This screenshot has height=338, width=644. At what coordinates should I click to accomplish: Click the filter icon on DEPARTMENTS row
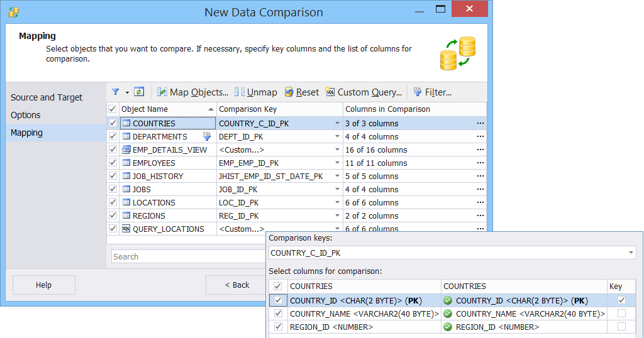click(x=207, y=136)
